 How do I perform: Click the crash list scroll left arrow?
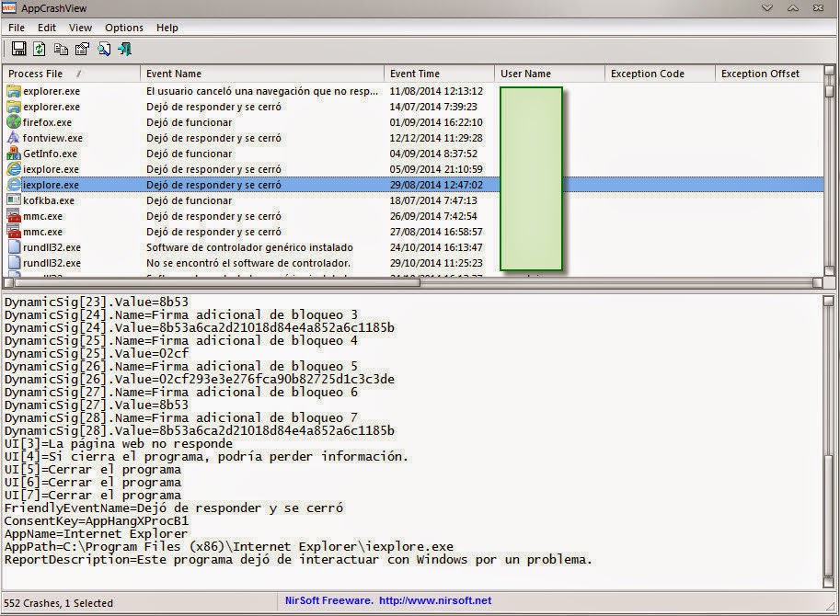8,282
